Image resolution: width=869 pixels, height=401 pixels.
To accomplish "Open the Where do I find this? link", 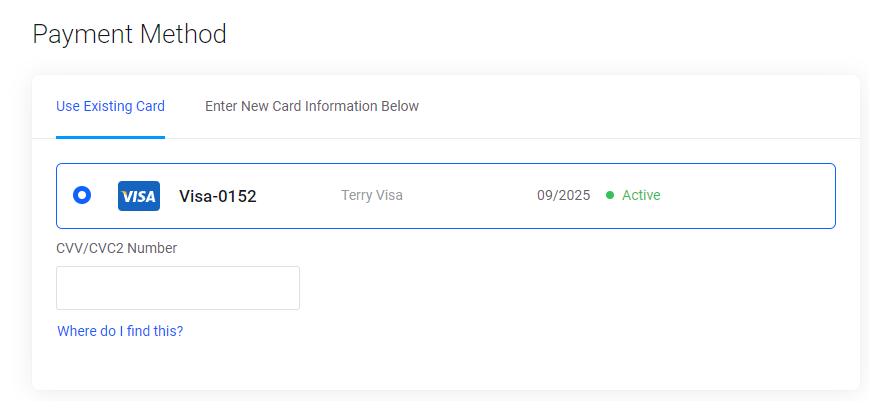I will tap(120, 331).
